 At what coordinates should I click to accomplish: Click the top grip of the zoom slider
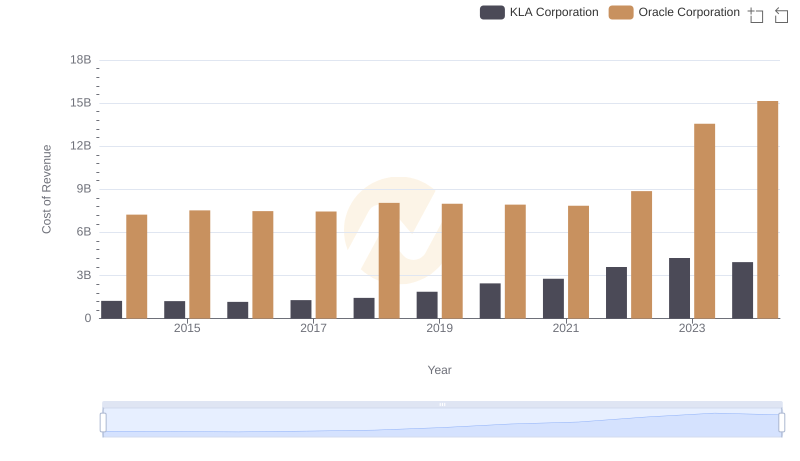point(442,404)
